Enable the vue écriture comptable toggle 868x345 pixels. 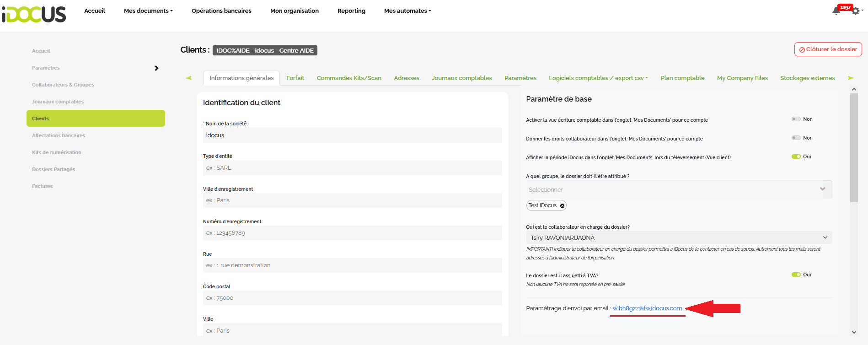tap(796, 119)
